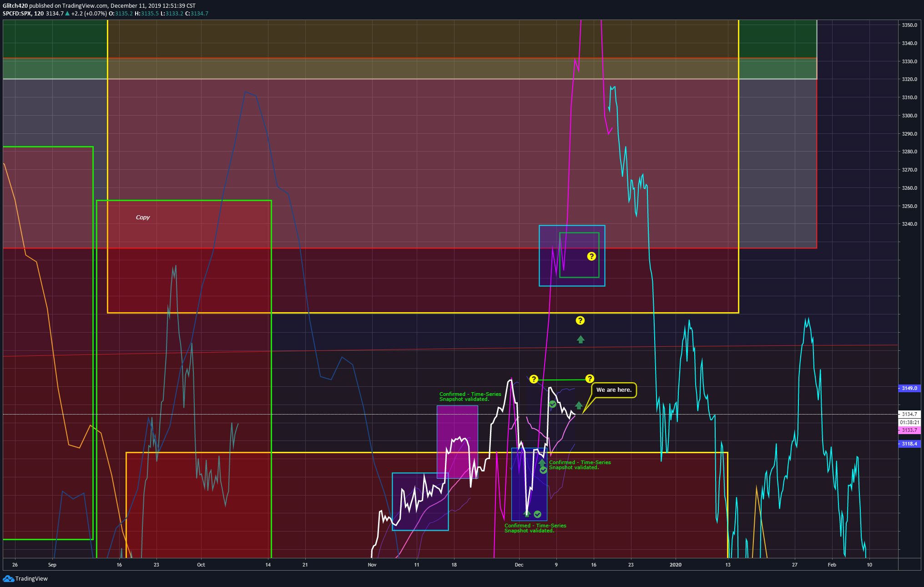This screenshot has width=924, height=587.
Task: Click the Sep label on the time axis
Action: [52, 565]
